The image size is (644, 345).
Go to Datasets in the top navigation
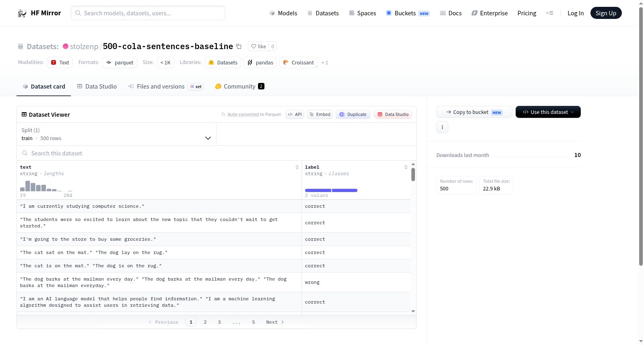click(323, 13)
